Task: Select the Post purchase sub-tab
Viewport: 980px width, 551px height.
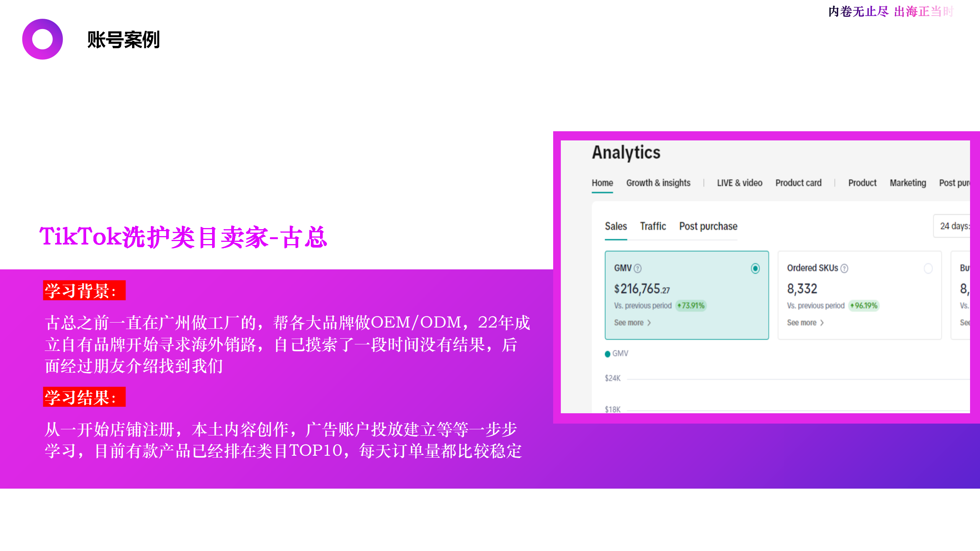Action: point(708,227)
